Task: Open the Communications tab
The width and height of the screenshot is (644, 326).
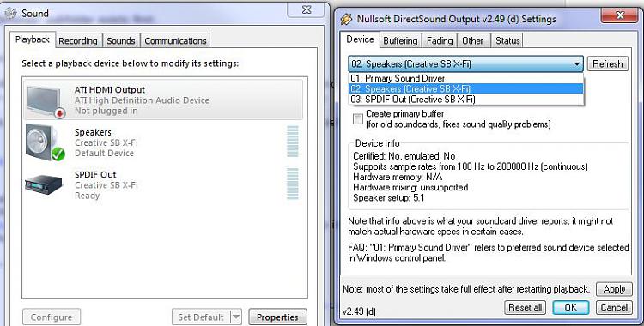Action: click(175, 40)
